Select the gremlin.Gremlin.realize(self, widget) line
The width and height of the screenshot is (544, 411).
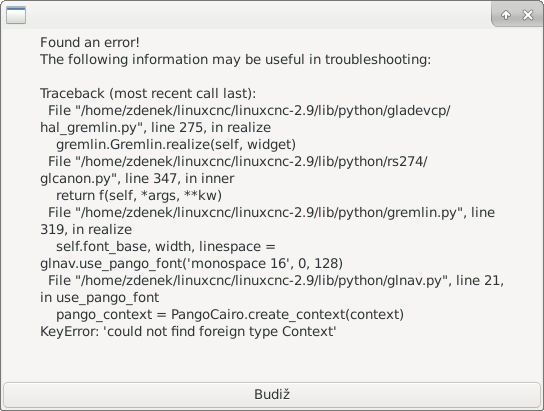176,144
